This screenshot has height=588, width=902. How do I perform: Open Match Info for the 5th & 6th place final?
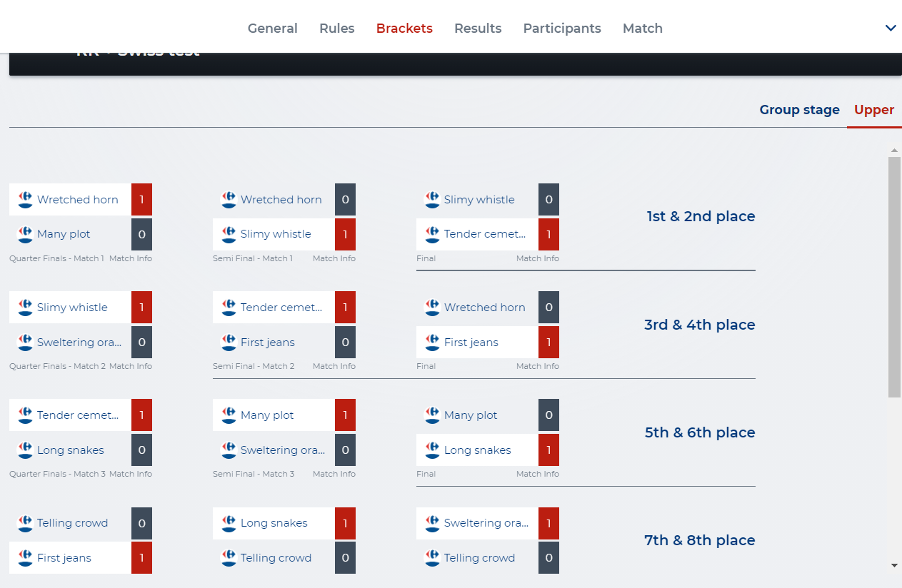(x=538, y=474)
